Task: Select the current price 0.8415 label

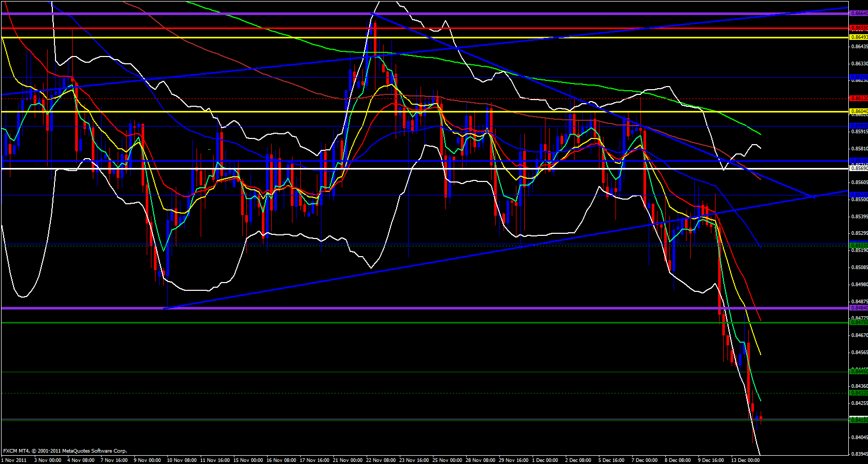Action: tap(859, 419)
